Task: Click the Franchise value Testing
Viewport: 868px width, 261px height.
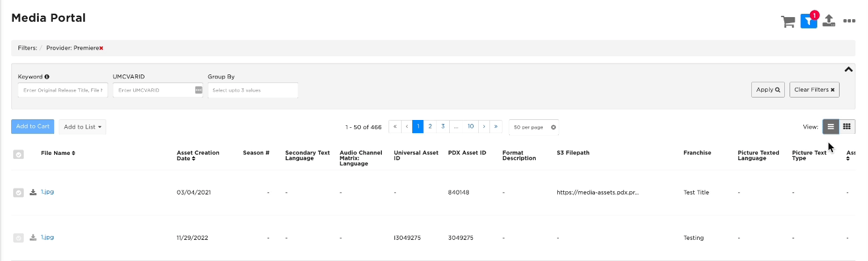Action: click(x=693, y=238)
